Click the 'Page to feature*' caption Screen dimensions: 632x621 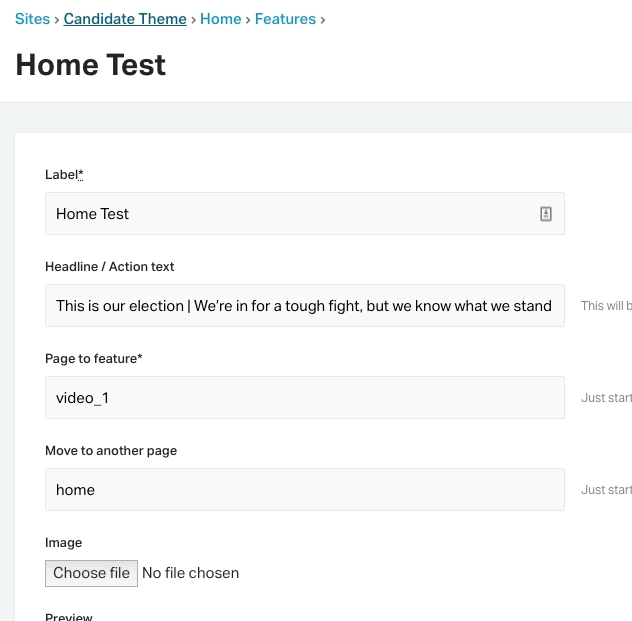pos(94,359)
